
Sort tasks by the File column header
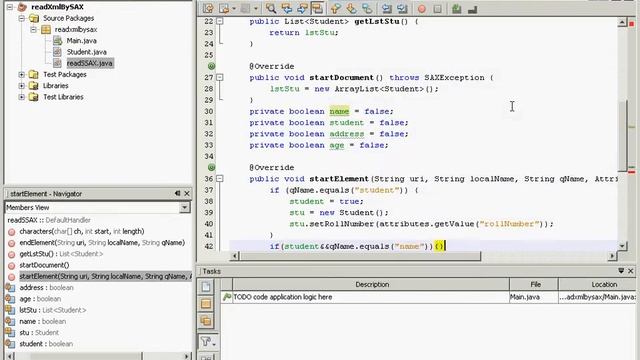click(534, 284)
